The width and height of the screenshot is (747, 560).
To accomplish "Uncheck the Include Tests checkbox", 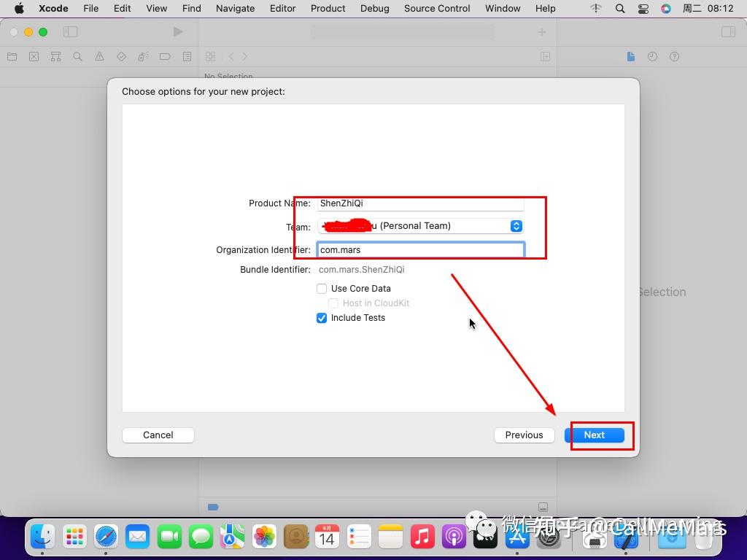I will tap(322, 318).
